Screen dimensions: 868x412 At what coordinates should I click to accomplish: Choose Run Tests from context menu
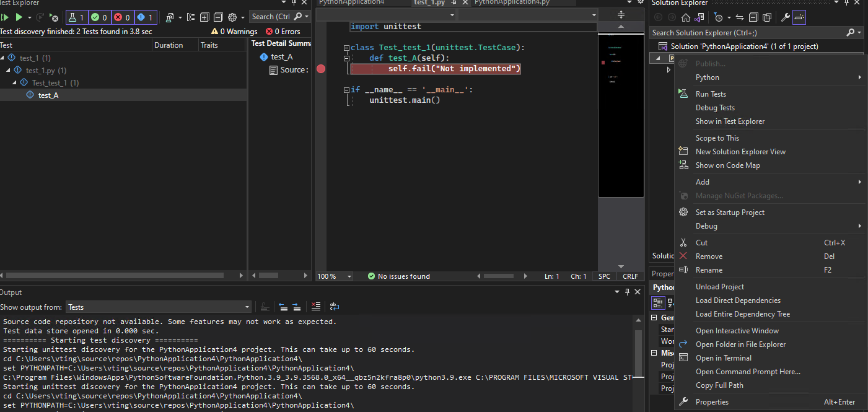[771, 94]
